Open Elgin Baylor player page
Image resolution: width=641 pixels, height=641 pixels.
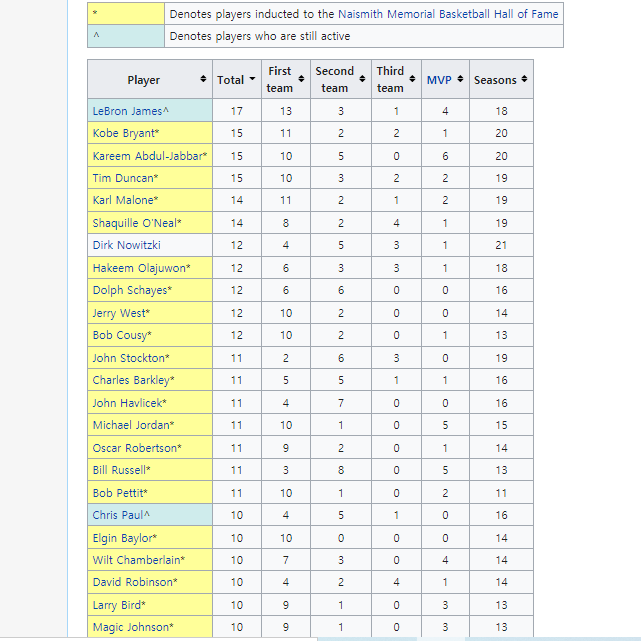click(123, 538)
